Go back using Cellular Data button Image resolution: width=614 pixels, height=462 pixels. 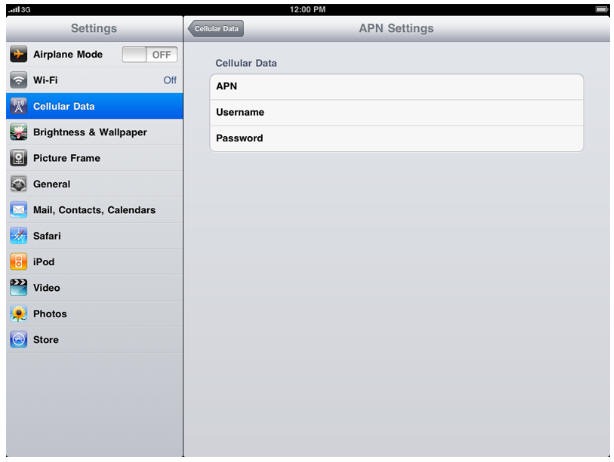point(216,29)
